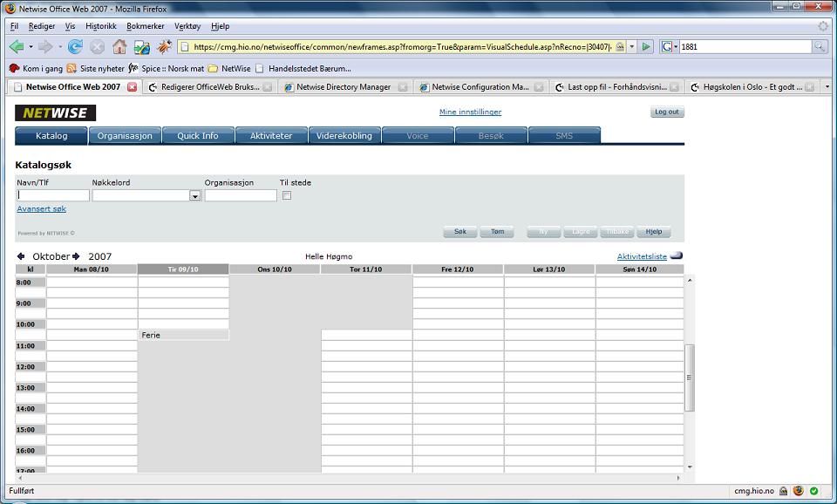The width and height of the screenshot is (837, 504).
Task: Click the Hjelp button in search panel
Action: click(x=653, y=232)
